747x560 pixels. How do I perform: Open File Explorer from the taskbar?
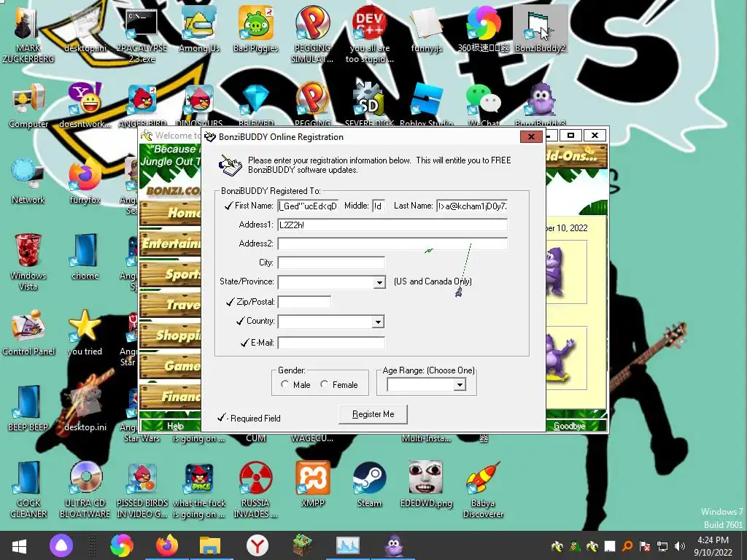210,545
